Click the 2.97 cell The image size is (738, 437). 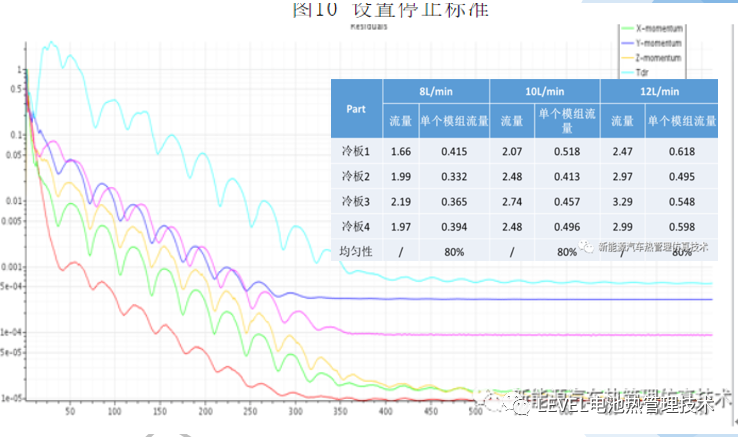tap(622, 177)
